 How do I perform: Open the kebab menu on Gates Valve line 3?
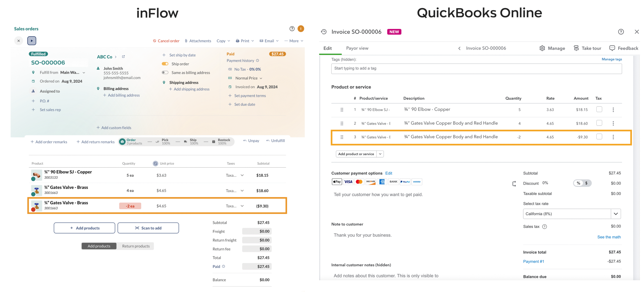pos(613,137)
